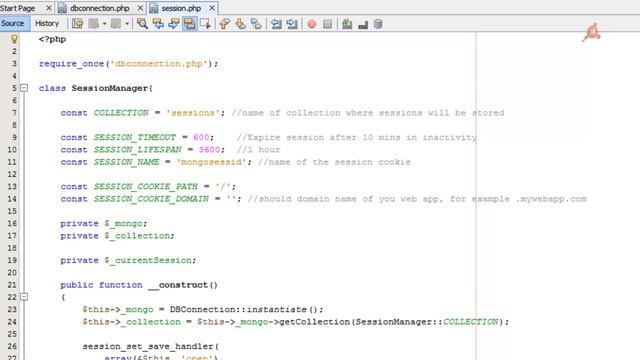Collapse the SessionManager class fold

(x=24, y=88)
